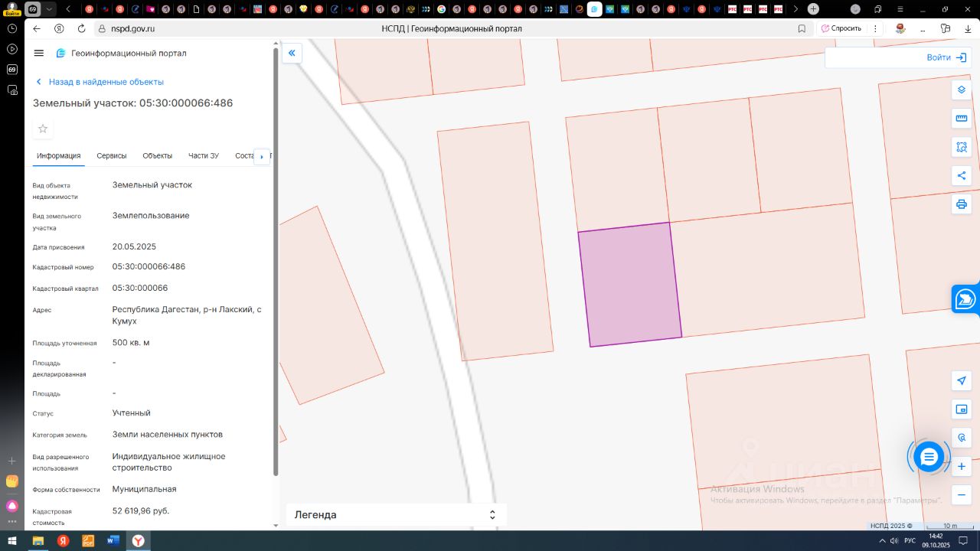The image size is (980, 551).
Task: Click the info panel vertical scrollbar
Action: coord(276,260)
